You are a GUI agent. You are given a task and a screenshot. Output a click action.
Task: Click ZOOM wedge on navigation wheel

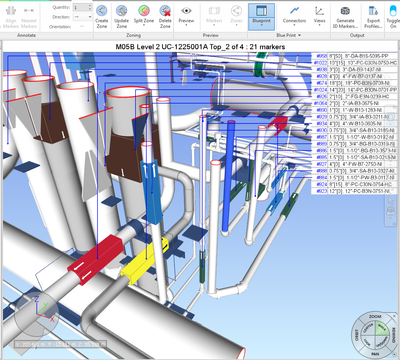(375, 316)
